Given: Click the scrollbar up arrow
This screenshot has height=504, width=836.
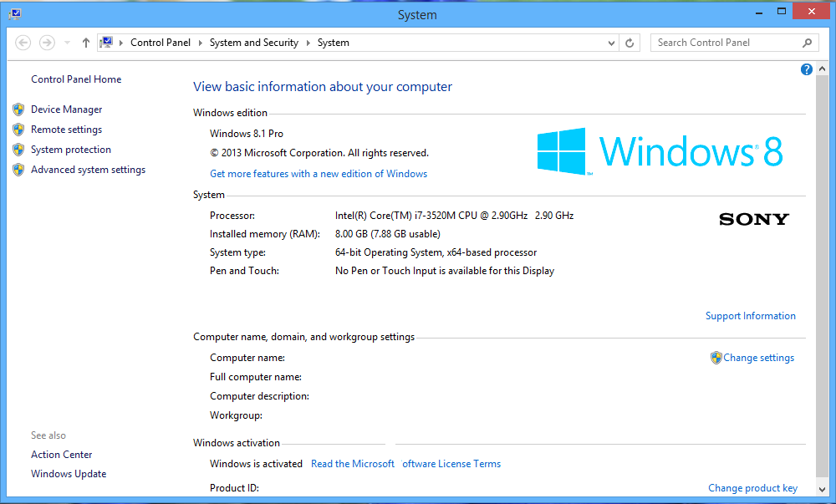Looking at the screenshot, I should 822,69.
